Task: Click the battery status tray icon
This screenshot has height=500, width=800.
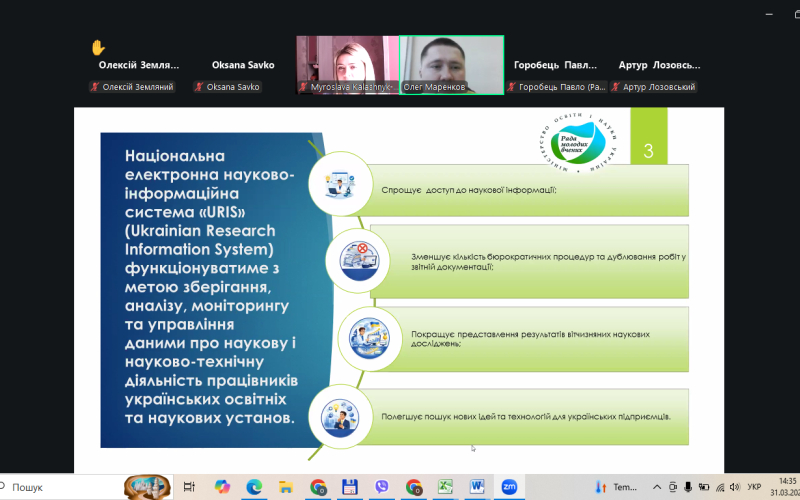Action: (704, 487)
